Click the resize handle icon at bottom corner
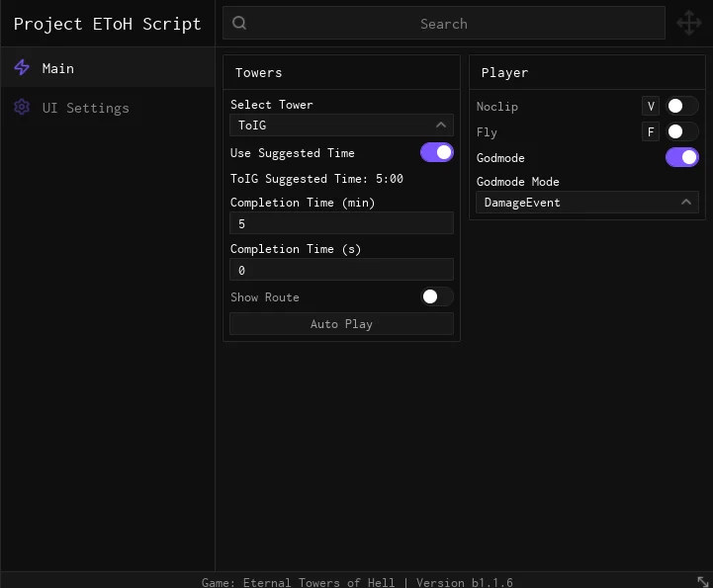 [702, 581]
